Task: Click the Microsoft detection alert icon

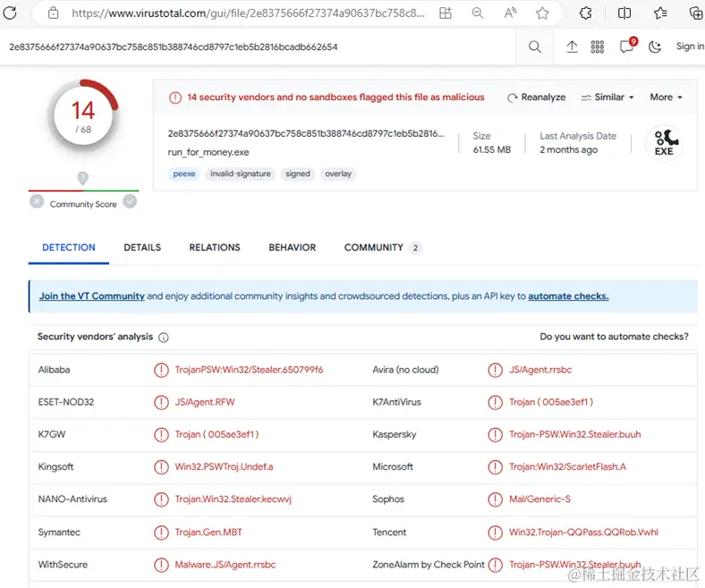Action: point(495,467)
